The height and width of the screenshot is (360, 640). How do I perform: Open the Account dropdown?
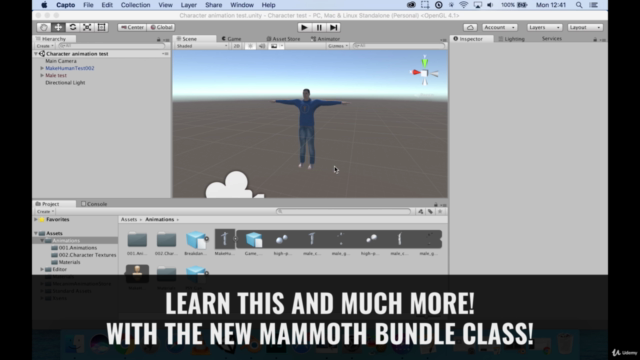click(500, 27)
